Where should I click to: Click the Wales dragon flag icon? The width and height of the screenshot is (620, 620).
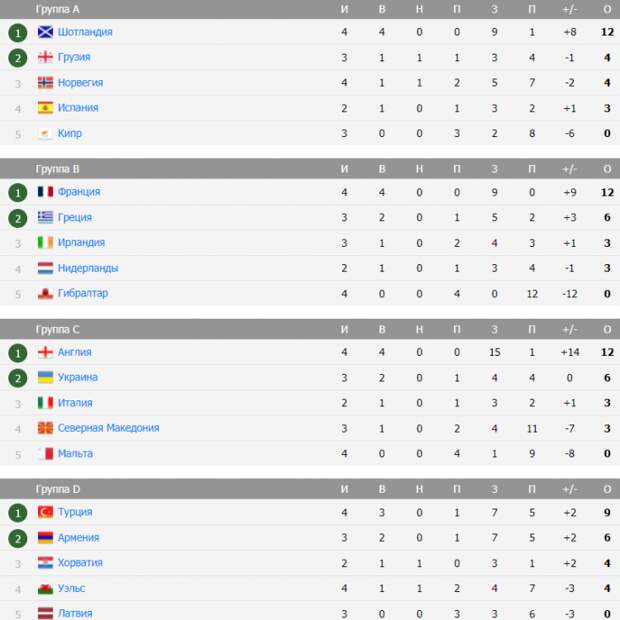click(45, 588)
